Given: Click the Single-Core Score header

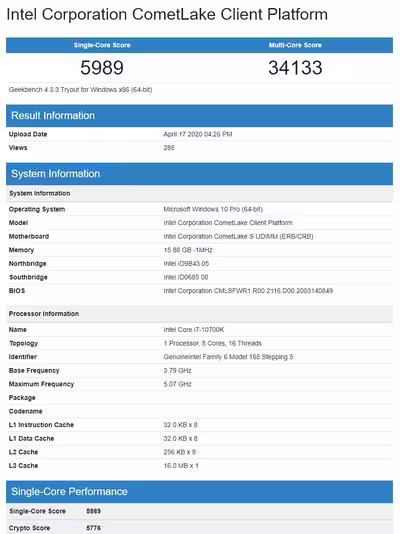Looking at the screenshot, I should [x=102, y=45].
